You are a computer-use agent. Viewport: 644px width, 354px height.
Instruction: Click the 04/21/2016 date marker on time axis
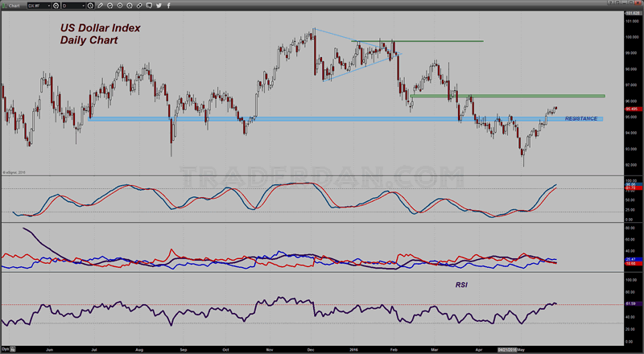point(510,350)
